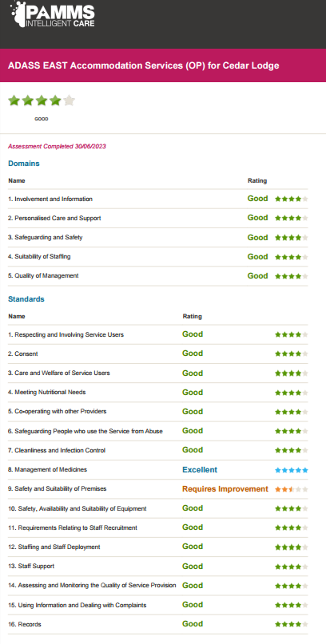Viewport: 326px width, 644px height.
Task: Click the Excellent rating label
Action: pos(200,469)
